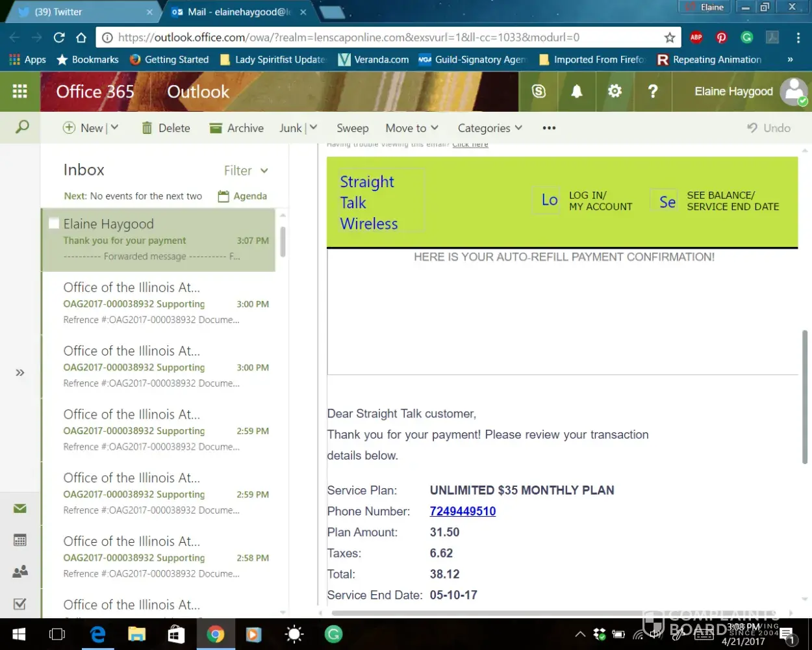Click the help question mark icon
The image size is (812, 650).
(653, 92)
